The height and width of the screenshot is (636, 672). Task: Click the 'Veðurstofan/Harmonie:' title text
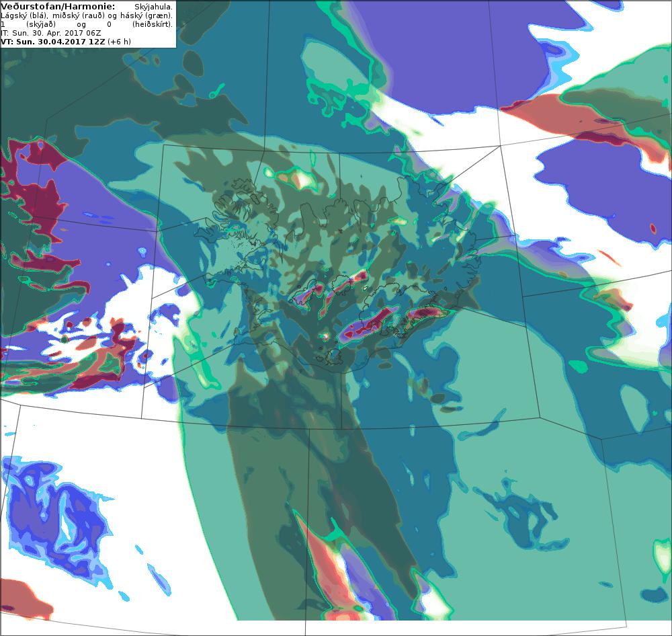[58, 7]
